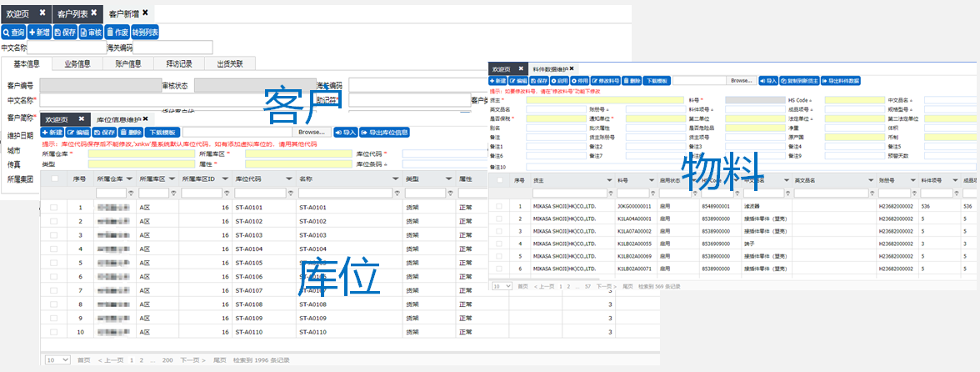Viewport: 980px width, 372px height.
Task: Click 保存 in the 料件数据维护 toolbar
Action: point(538,81)
